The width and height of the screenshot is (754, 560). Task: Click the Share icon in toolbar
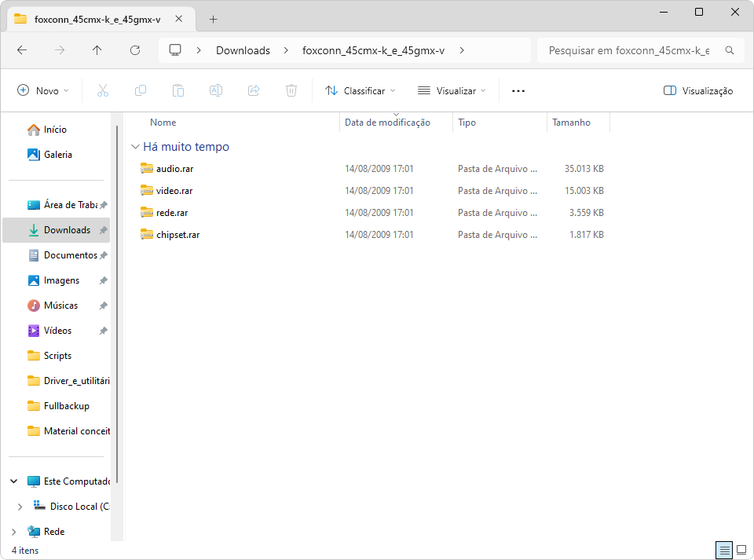[x=254, y=90]
